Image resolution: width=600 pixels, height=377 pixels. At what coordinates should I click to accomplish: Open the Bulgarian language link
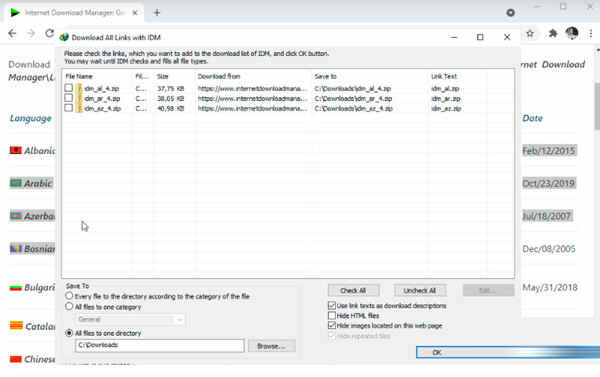click(40, 287)
